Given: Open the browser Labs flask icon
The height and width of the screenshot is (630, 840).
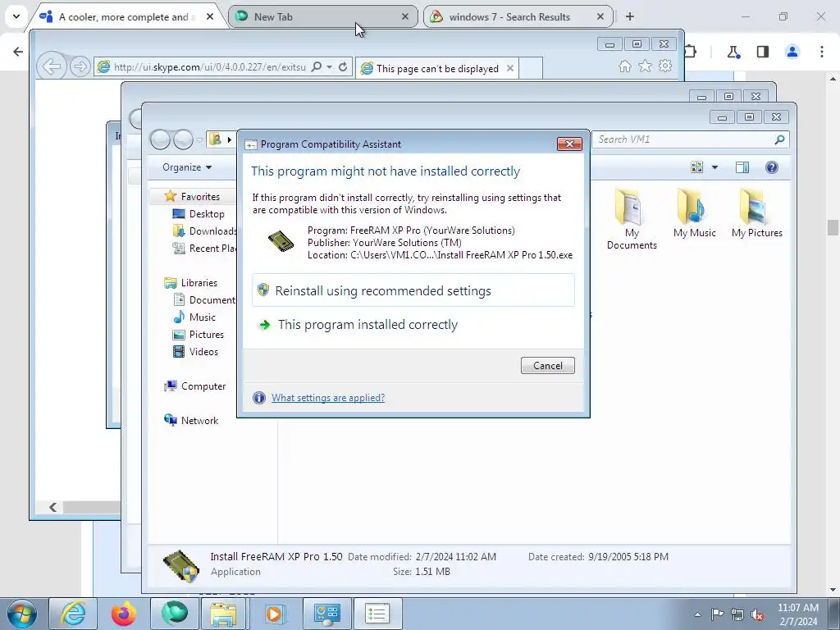Looking at the screenshot, I should point(733,52).
